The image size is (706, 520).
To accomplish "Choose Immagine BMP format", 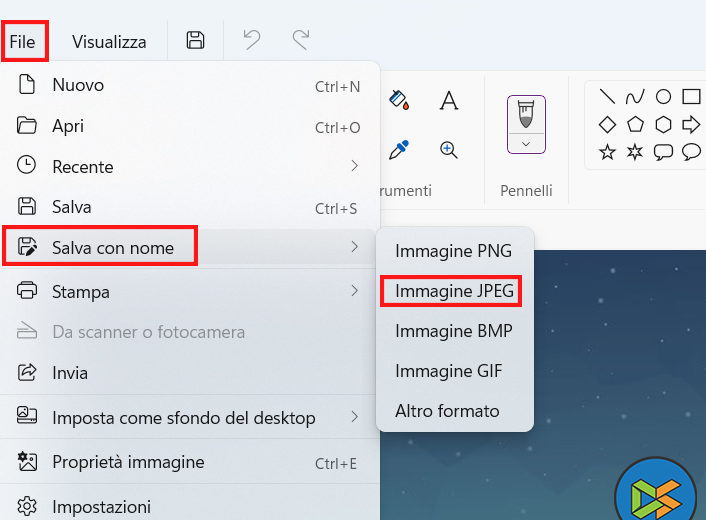I will pyautogui.click(x=454, y=331).
